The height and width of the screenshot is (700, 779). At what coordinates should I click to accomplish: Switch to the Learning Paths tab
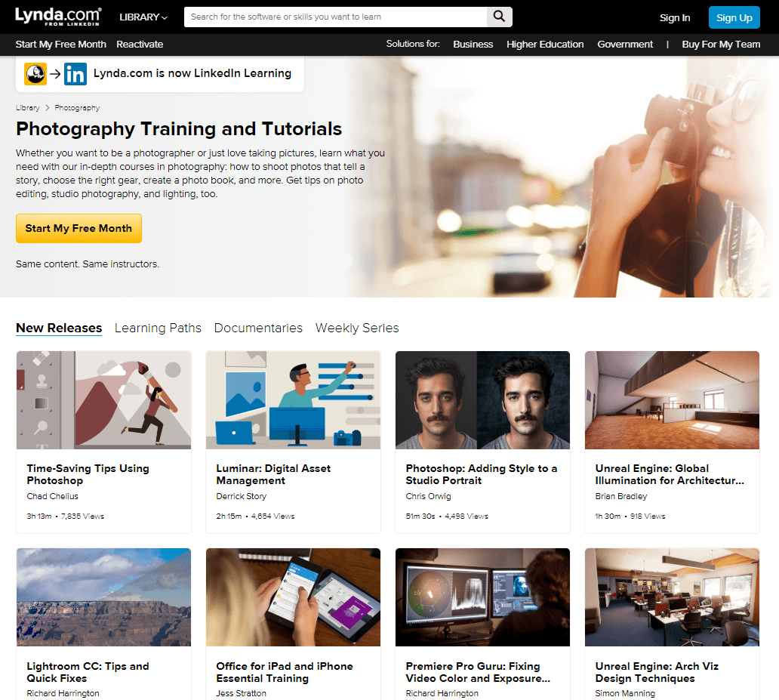[158, 328]
